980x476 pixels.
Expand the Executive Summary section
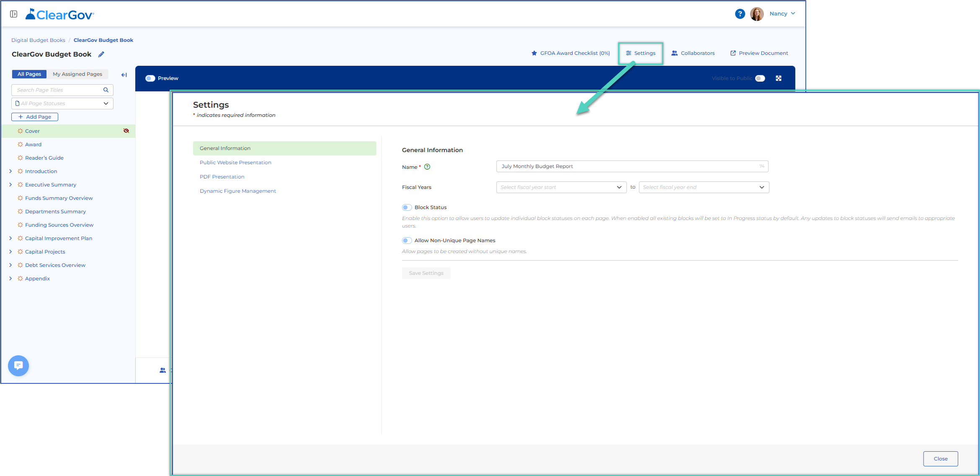click(x=10, y=185)
